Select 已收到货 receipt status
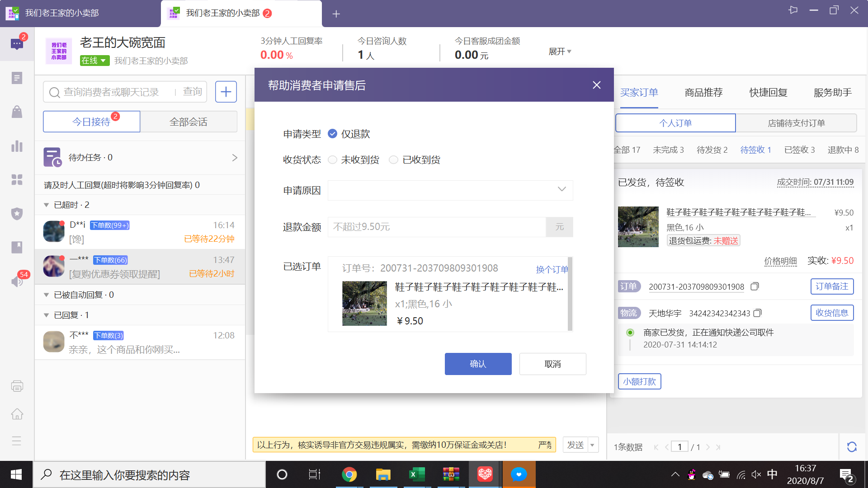 [393, 160]
